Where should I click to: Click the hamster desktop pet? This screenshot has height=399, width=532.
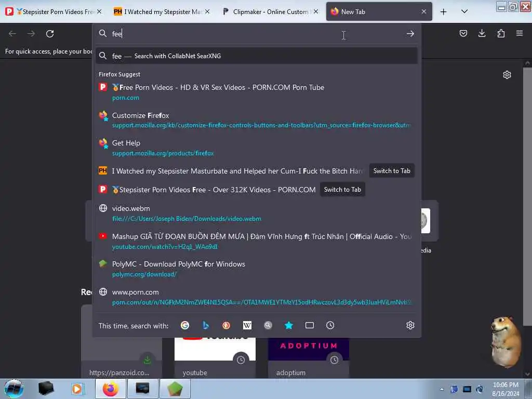506,342
